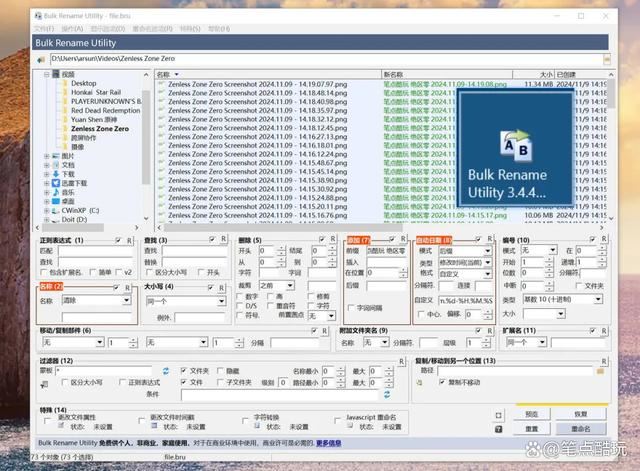Viewport: 640px width, 471px height.
Task: Toggle the 区分大小写 checkbox in 过滤器
Action: 64,382
